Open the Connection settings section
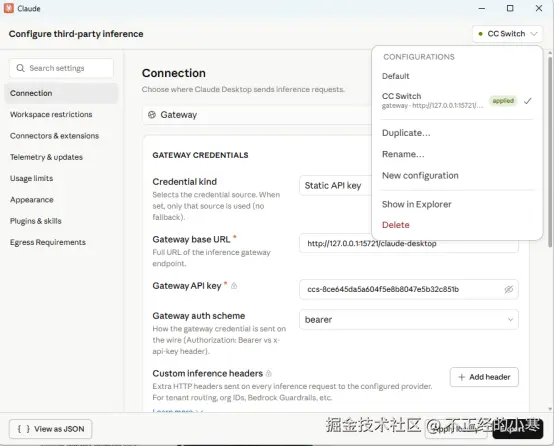Image resolution: width=554 pixels, height=447 pixels. [x=61, y=93]
